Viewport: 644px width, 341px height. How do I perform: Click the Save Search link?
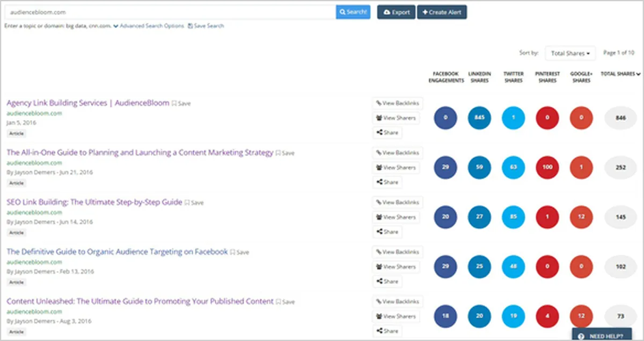click(206, 26)
